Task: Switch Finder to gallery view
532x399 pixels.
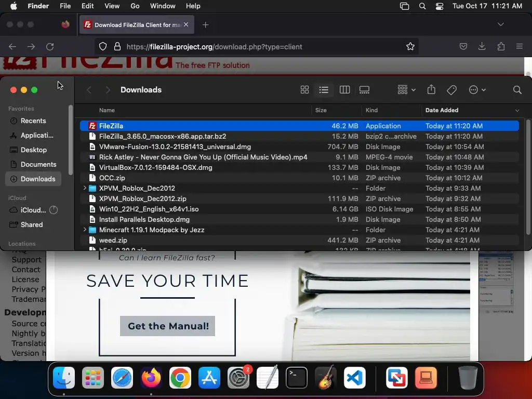Action: [364, 90]
